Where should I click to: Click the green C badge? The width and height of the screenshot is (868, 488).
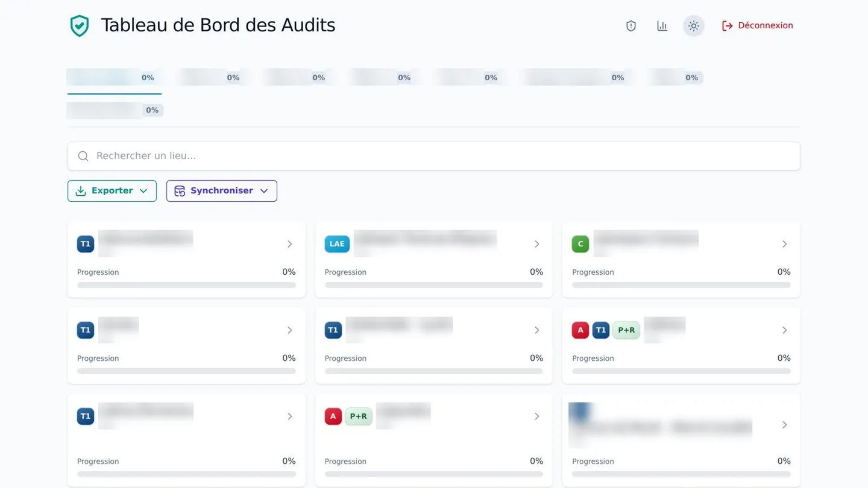[580, 244]
